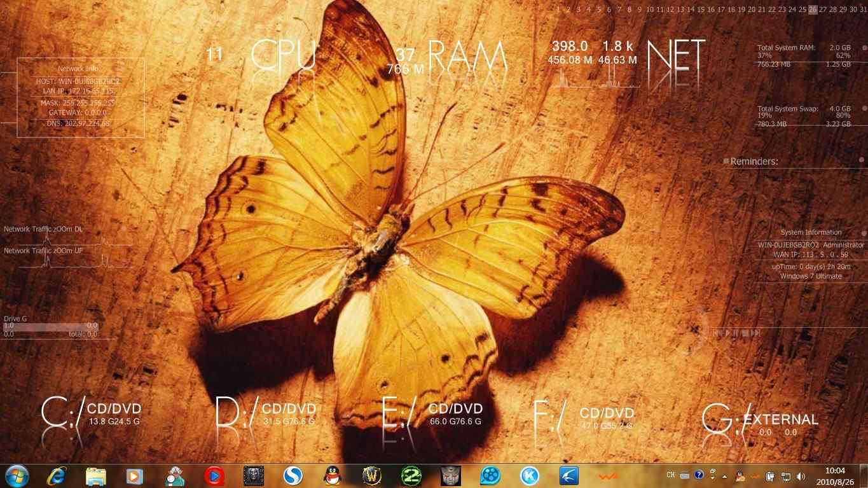The height and width of the screenshot is (488, 868).
Task: Click the blue help icon in tray
Action: [x=699, y=475]
